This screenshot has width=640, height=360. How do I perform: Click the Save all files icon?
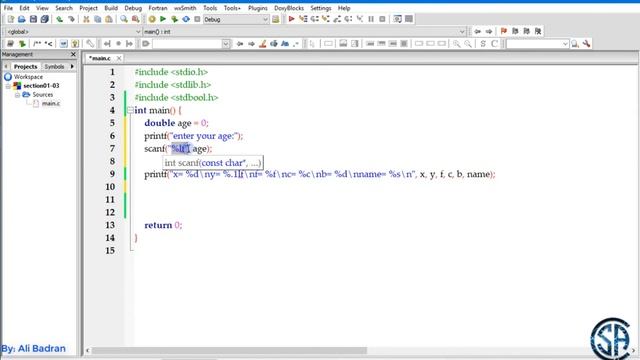click(x=44, y=19)
